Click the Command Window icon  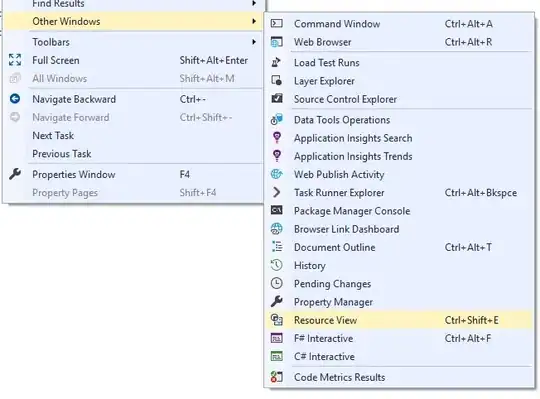(277, 23)
